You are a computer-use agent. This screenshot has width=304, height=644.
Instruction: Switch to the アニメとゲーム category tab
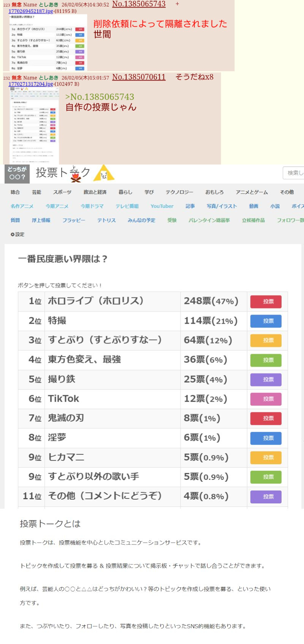252,192
